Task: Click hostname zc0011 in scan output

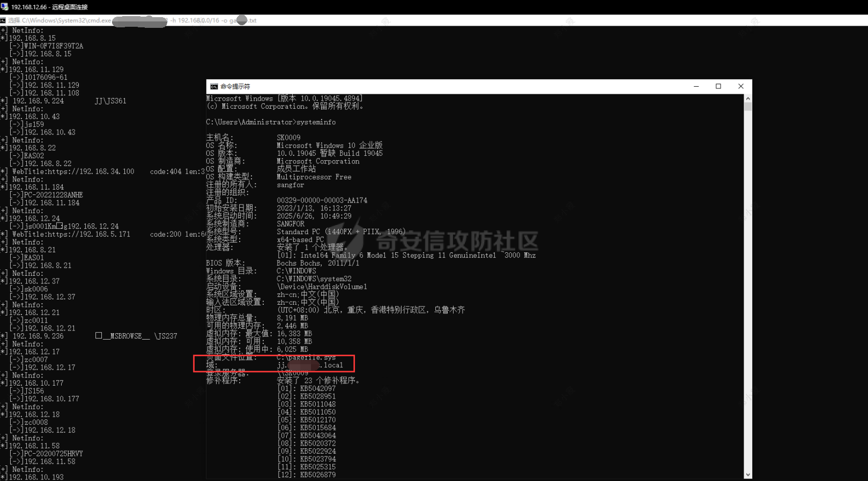Action: [x=36, y=320]
